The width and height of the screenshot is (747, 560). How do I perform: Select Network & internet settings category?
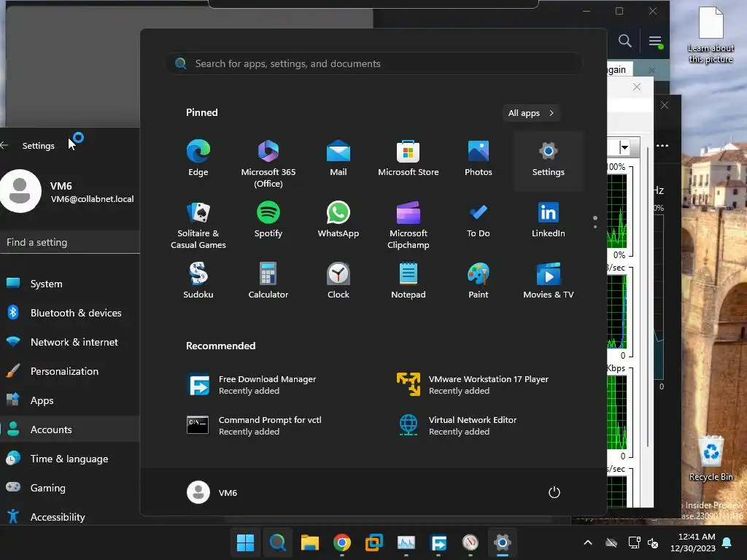[x=70, y=342]
